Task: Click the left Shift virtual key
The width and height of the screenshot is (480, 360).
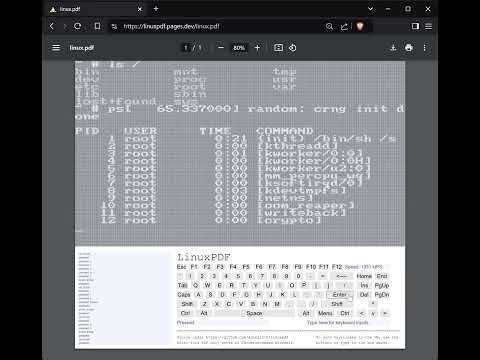Action: pyautogui.click(x=187, y=304)
